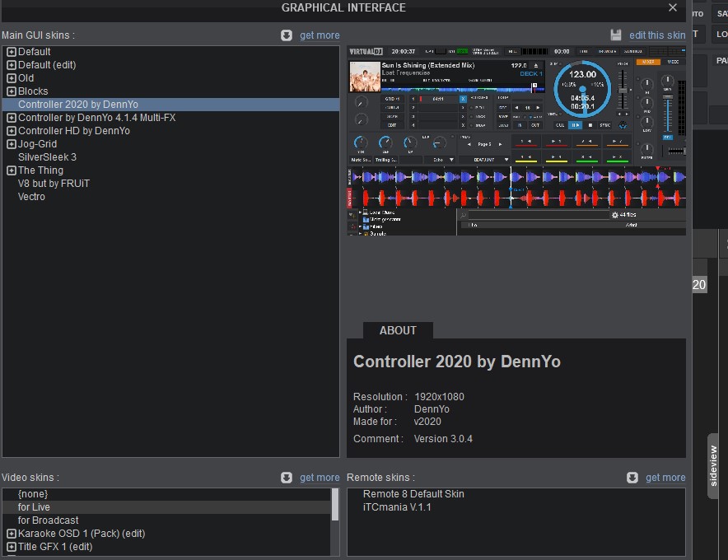The width and height of the screenshot is (728, 560).
Task: Expand the Old skin entry
Action: pos(12,78)
